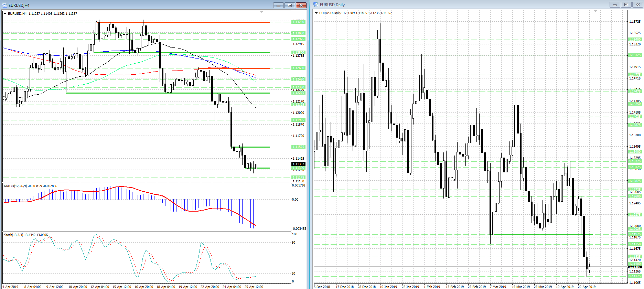Maximize the EURUSD,Daily chart window
This screenshot has width=644, height=289.
click(626, 4)
